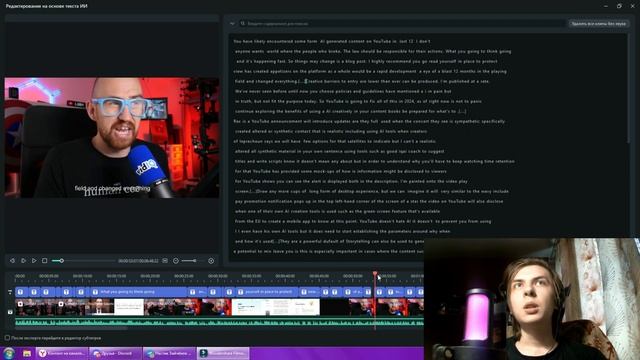Focus the transcript search input field

(402, 24)
